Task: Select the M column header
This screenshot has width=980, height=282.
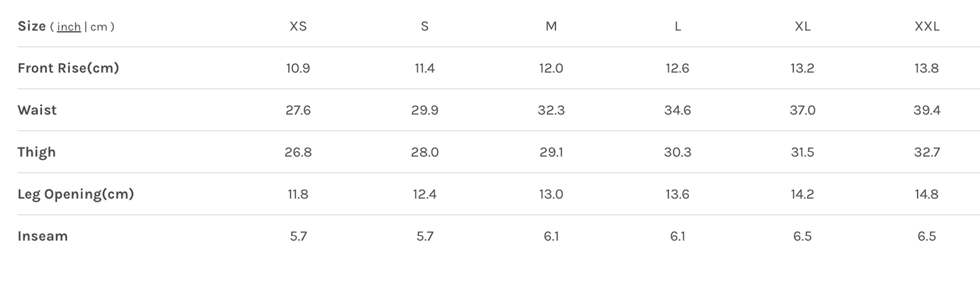Action: coord(551,26)
